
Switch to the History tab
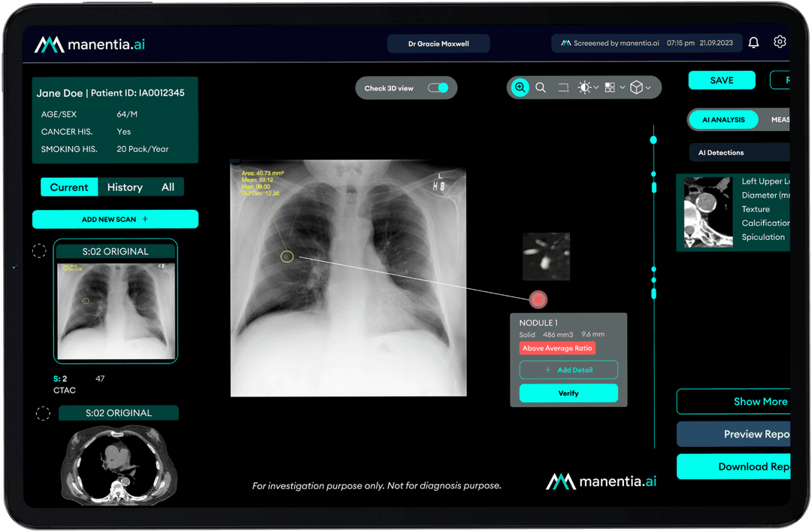pyautogui.click(x=125, y=187)
